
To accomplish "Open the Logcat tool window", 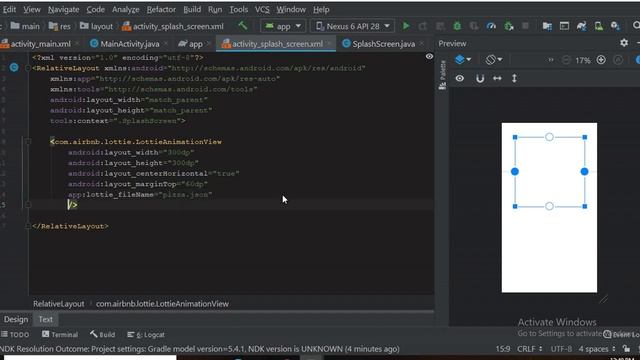I will pyautogui.click(x=146, y=334).
